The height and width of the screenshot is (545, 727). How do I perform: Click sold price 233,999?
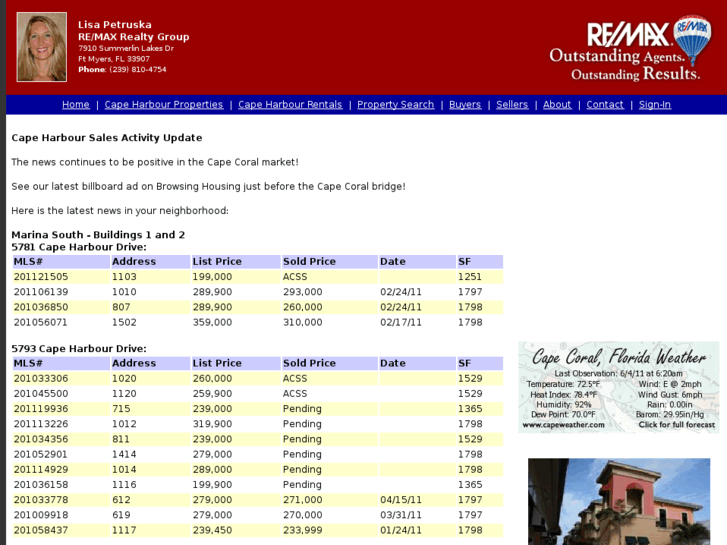coord(303,530)
